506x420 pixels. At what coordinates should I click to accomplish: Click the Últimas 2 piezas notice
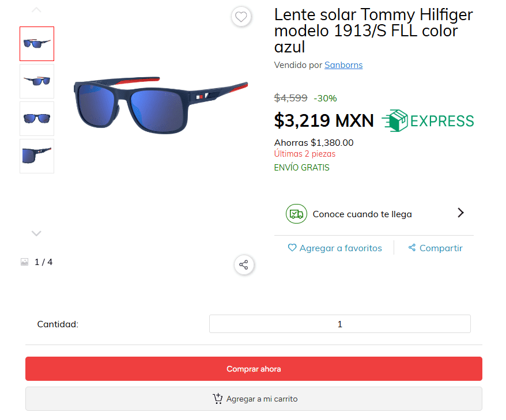[305, 154]
